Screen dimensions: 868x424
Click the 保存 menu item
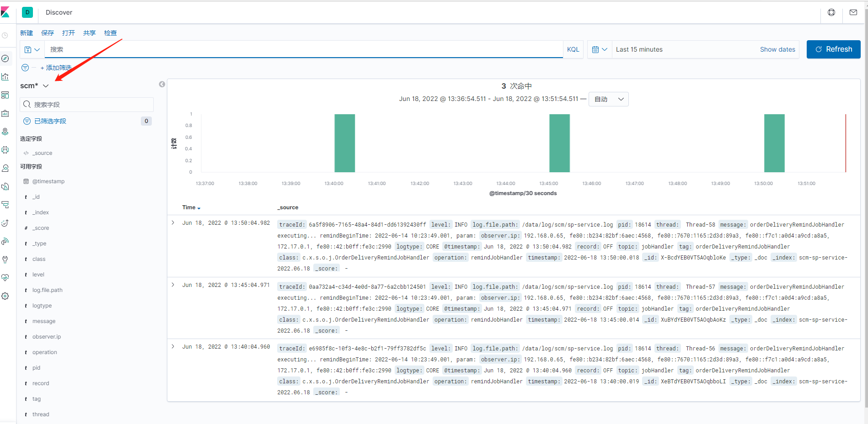click(x=48, y=33)
